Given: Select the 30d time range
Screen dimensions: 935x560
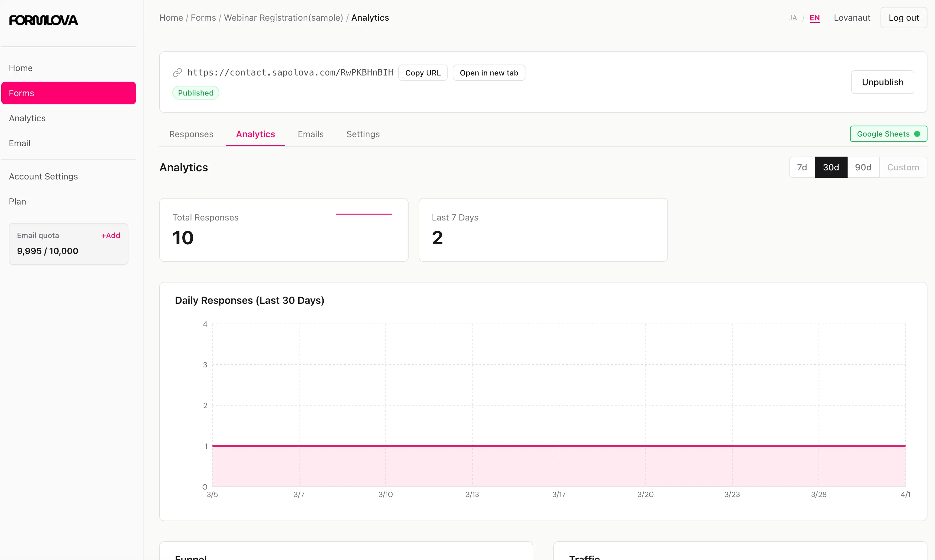Looking at the screenshot, I should pos(830,167).
